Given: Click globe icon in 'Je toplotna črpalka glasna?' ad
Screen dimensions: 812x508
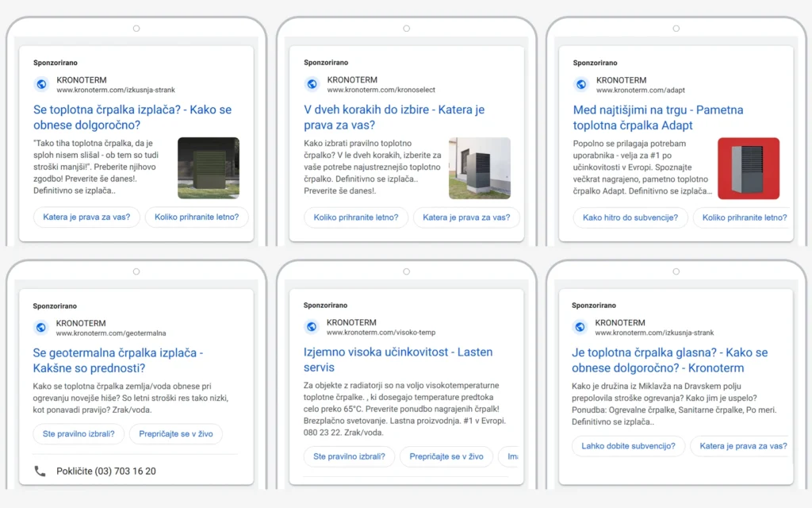Looking at the screenshot, I should 580,326.
